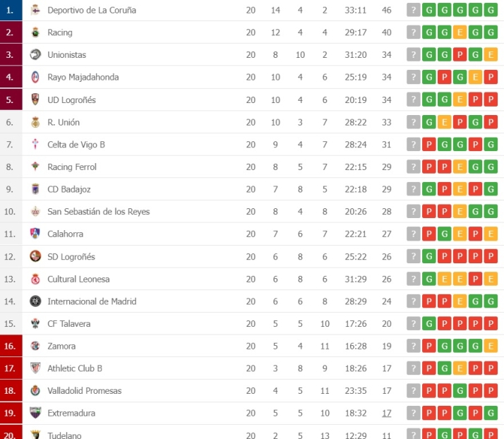Click Unionistas' red P form badge

tap(460, 54)
